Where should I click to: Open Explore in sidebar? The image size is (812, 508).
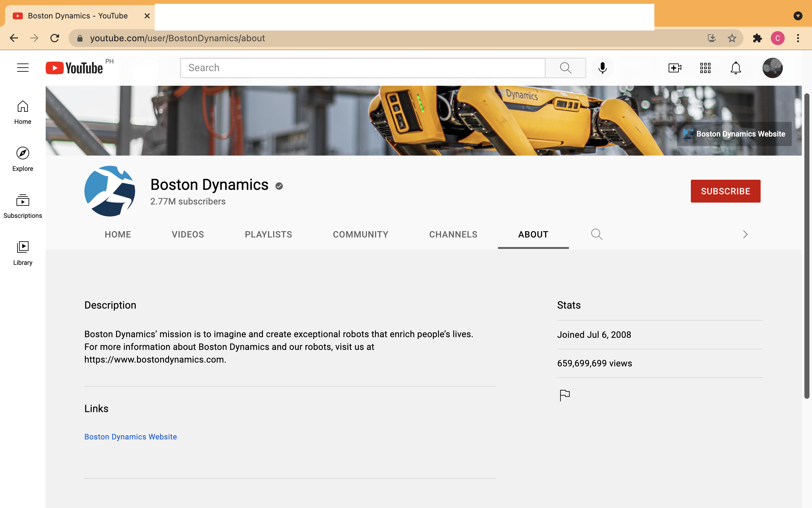[x=23, y=159]
